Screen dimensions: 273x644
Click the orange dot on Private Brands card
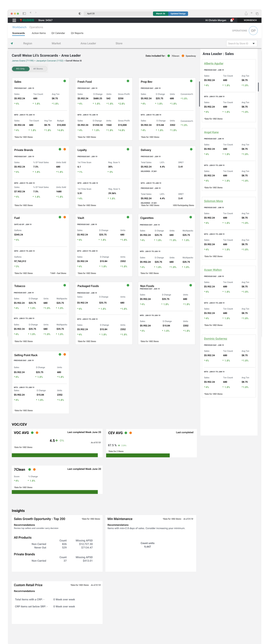(65, 149)
